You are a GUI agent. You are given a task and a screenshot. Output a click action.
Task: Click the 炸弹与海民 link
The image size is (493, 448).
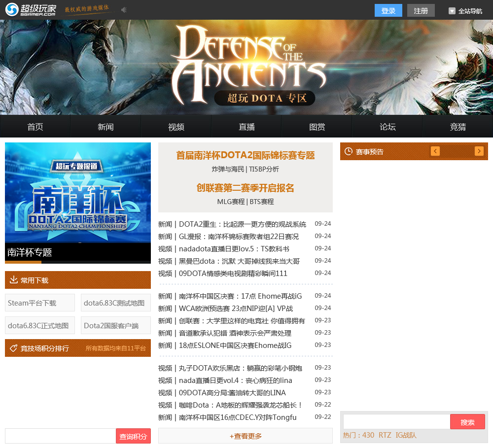point(228,169)
